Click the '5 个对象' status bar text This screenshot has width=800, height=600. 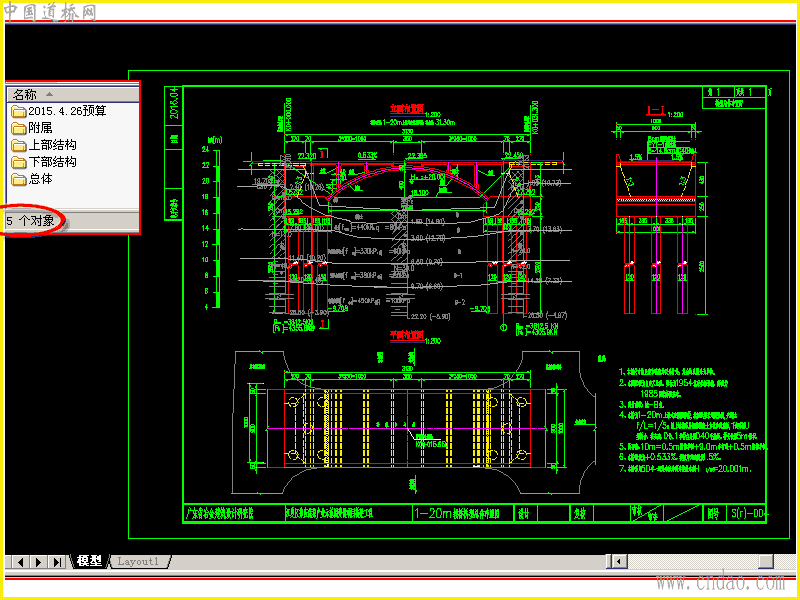coord(31,220)
